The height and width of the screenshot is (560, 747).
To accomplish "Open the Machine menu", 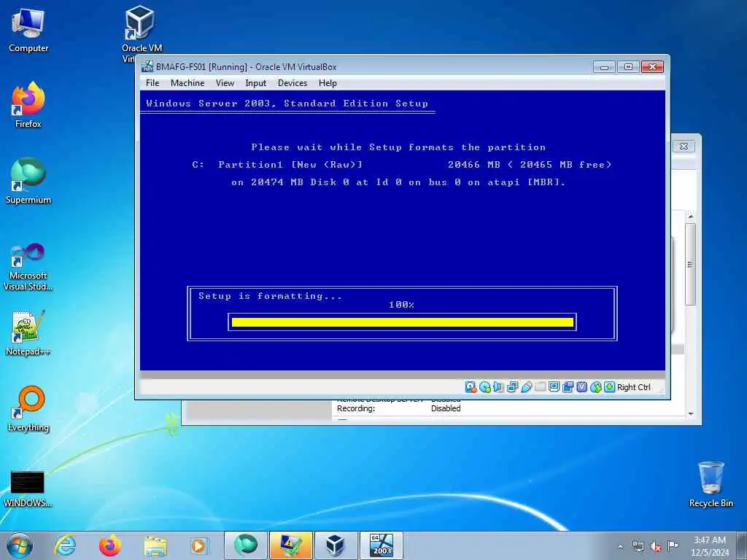I will tap(187, 83).
